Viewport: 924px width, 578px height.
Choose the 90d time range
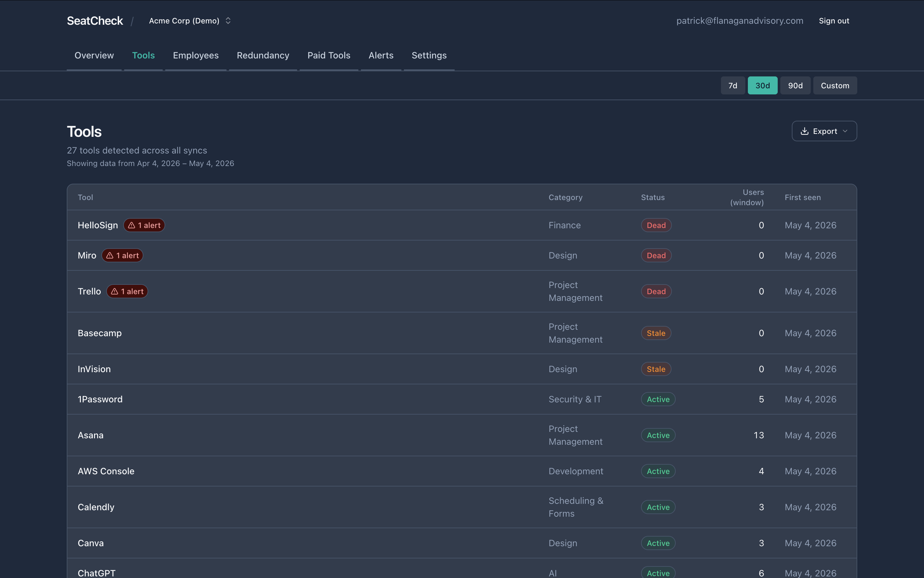click(x=795, y=86)
